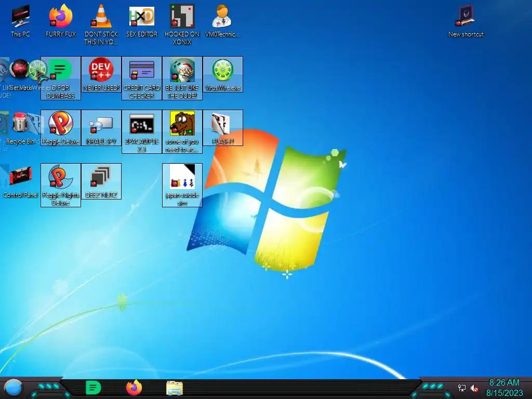Click the green document app in taskbar
This screenshot has height=399, width=532.
pyautogui.click(x=94, y=388)
